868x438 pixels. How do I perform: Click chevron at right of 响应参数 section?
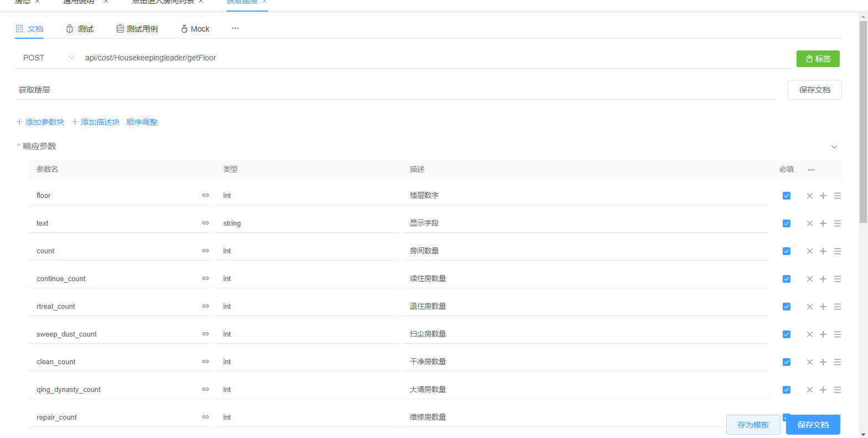(x=834, y=147)
